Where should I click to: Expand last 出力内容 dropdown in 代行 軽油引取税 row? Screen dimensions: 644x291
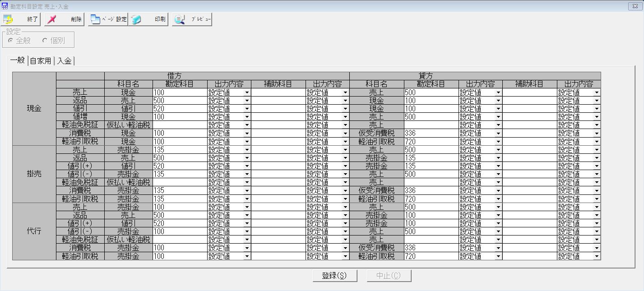coord(597,256)
